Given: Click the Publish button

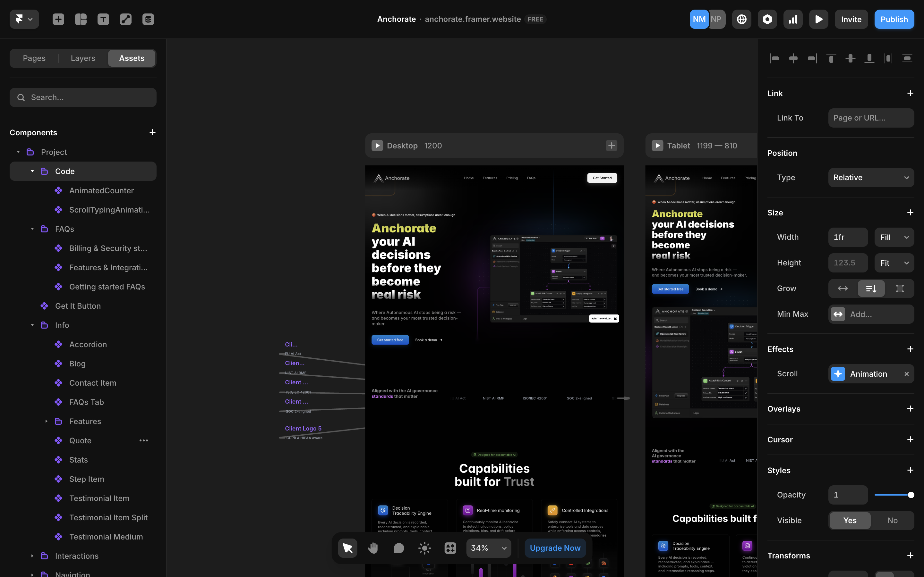Looking at the screenshot, I should 894,19.
